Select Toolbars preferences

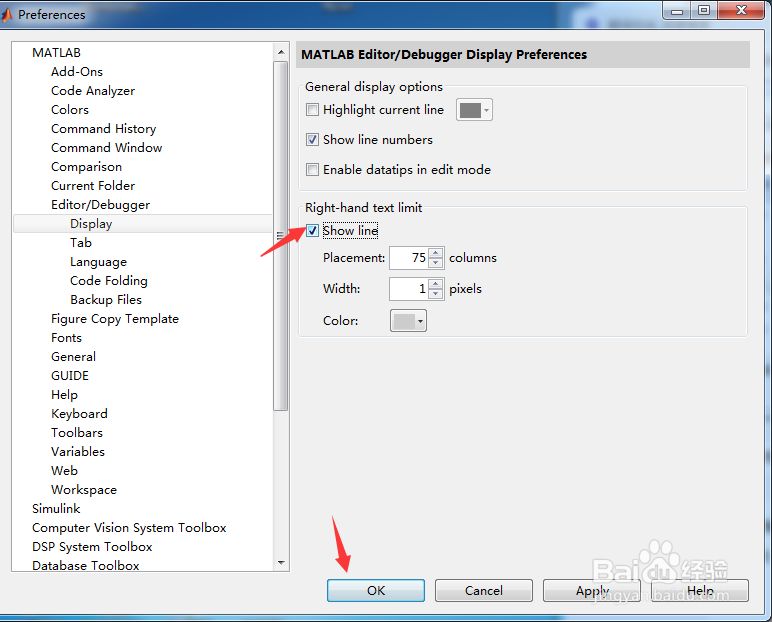pyautogui.click(x=77, y=433)
